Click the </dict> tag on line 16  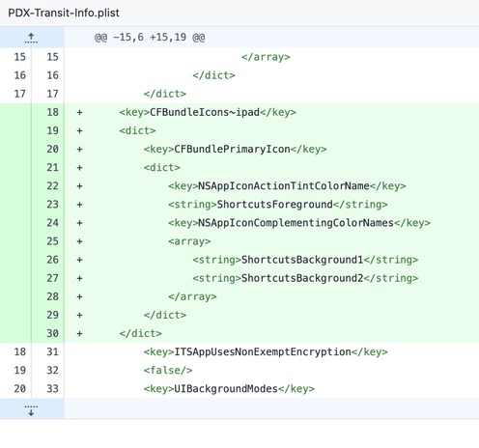(214, 75)
